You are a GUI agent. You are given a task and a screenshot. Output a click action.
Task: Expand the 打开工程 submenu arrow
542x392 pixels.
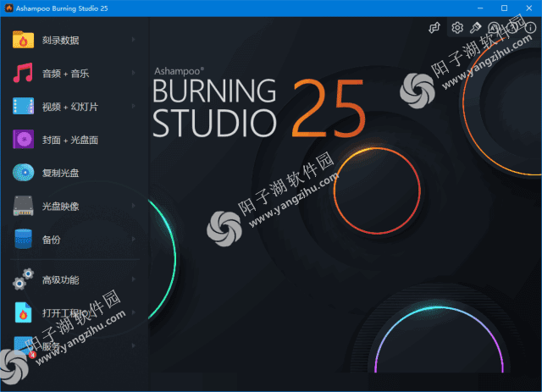coord(134,312)
